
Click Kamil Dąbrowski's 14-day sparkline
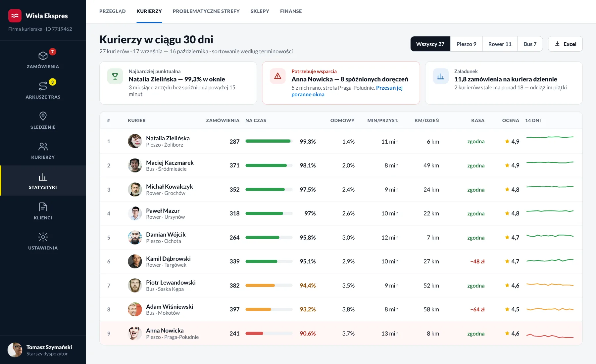click(550, 260)
